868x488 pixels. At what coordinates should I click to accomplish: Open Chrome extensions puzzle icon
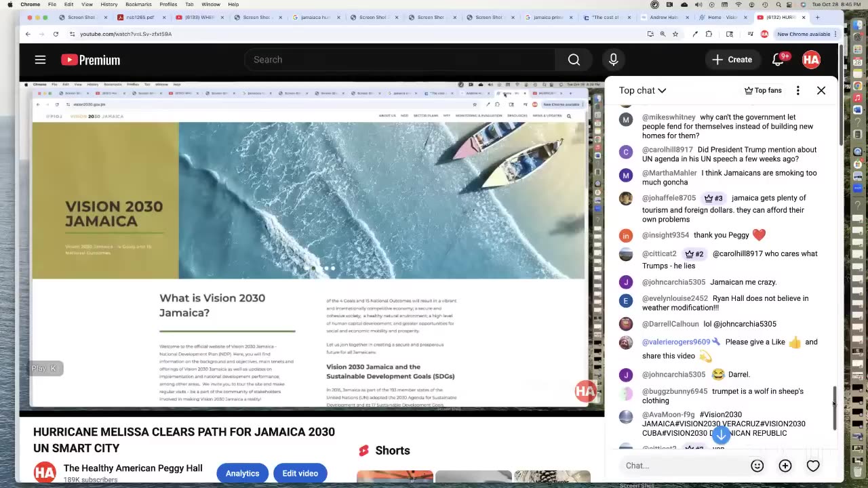point(709,34)
